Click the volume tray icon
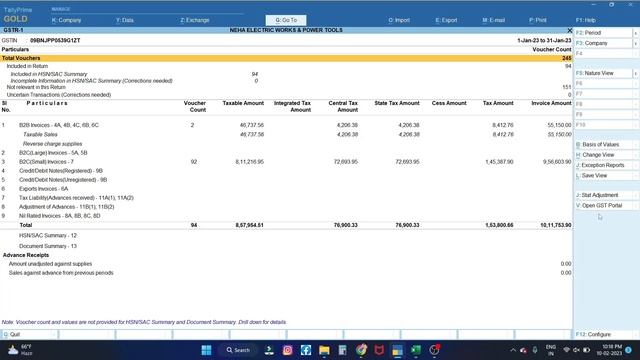 point(576,350)
